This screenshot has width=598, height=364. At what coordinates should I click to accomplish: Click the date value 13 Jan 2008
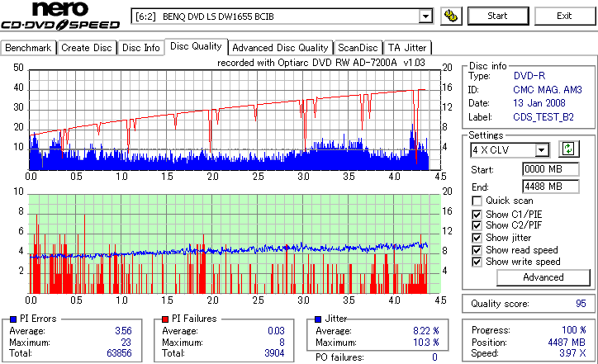pyautogui.click(x=539, y=103)
